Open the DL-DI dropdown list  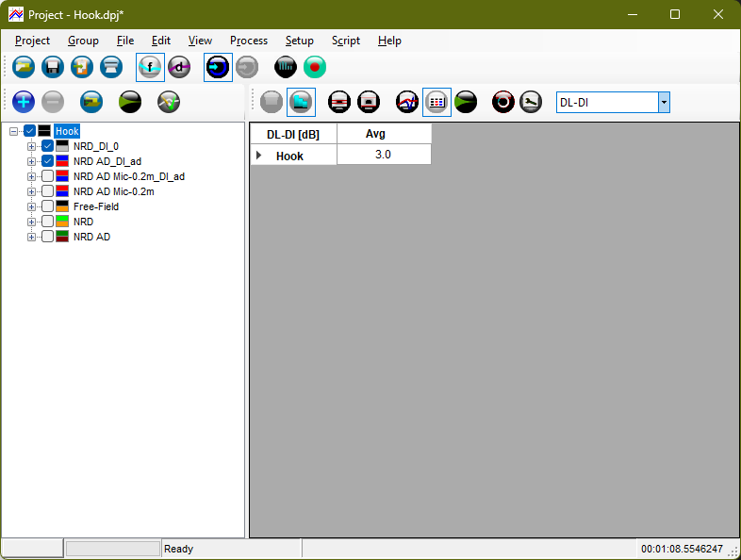click(664, 102)
